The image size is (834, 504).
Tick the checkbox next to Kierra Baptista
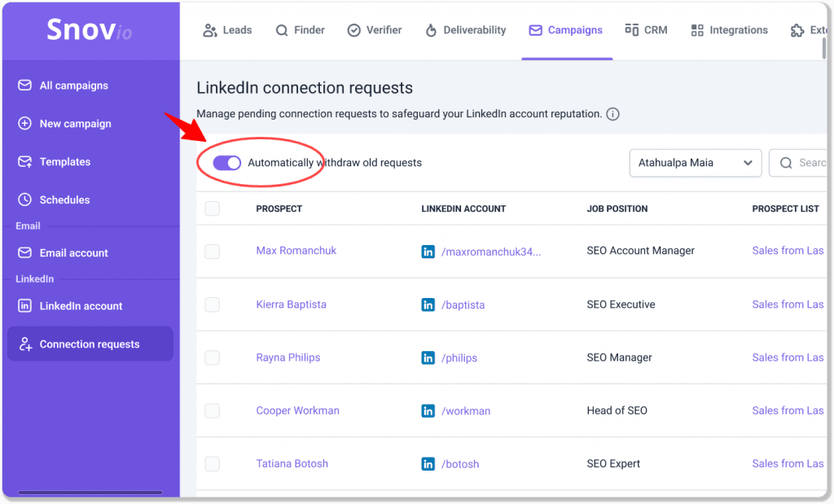pos(212,305)
